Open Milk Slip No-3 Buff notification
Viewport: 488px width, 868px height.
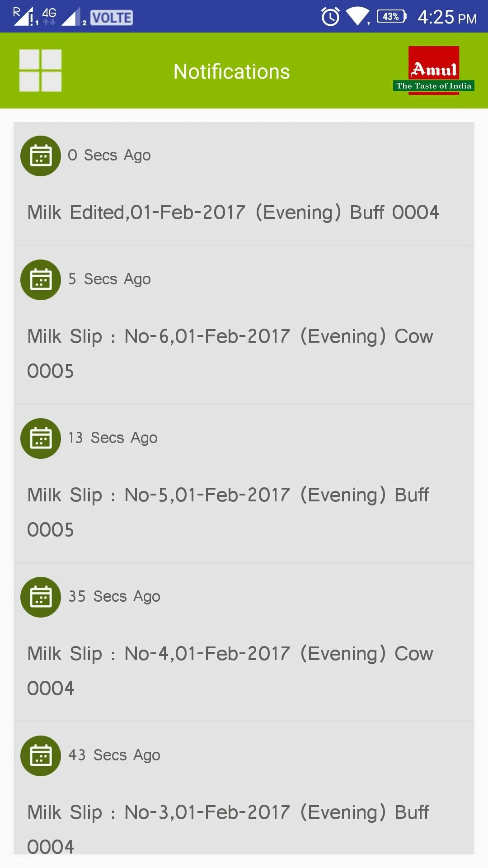click(x=244, y=788)
